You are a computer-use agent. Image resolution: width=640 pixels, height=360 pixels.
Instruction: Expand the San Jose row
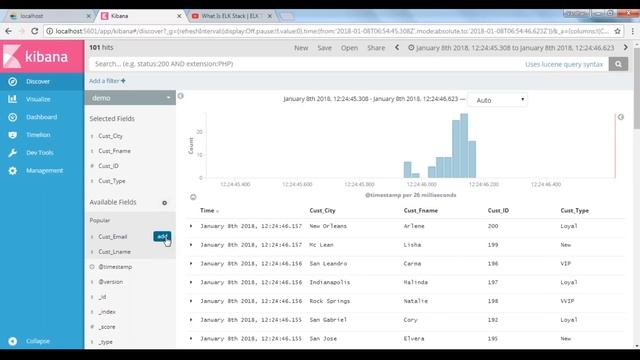[191, 339]
